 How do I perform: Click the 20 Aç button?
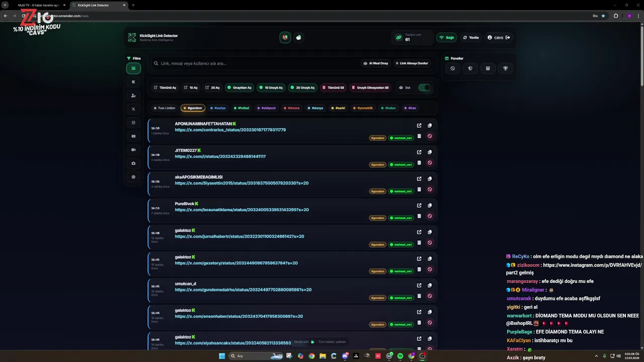(212, 87)
